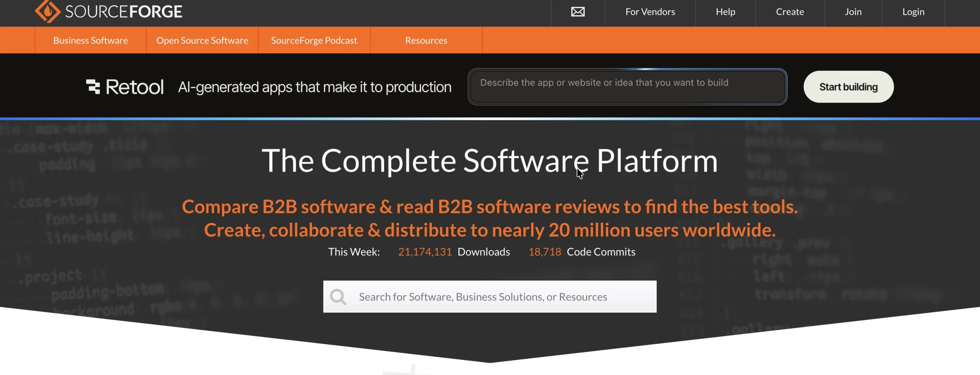980x375 pixels.
Task: Open the For Vendors menu
Action: 650,12
